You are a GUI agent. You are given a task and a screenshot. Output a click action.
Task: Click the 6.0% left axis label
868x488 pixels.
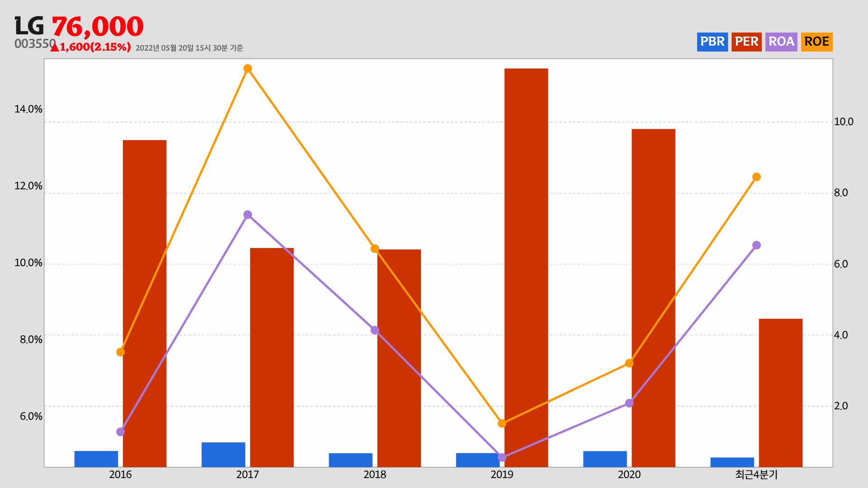[x=31, y=417]
